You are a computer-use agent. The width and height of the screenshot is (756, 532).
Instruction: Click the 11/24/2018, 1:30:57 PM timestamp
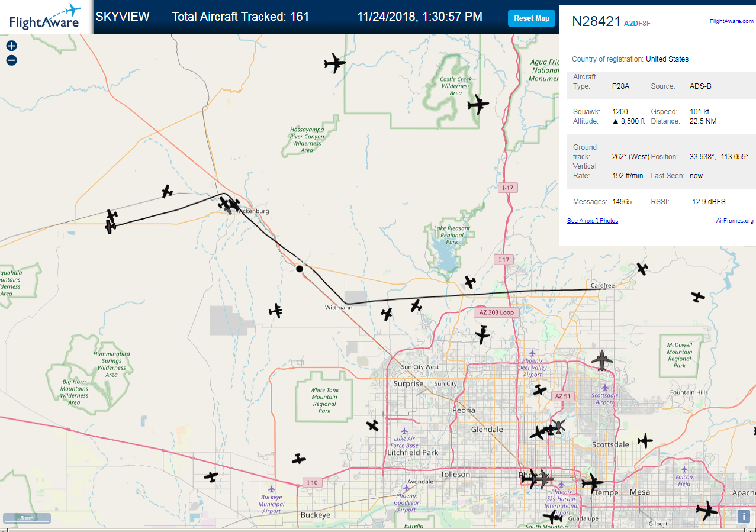420,17
